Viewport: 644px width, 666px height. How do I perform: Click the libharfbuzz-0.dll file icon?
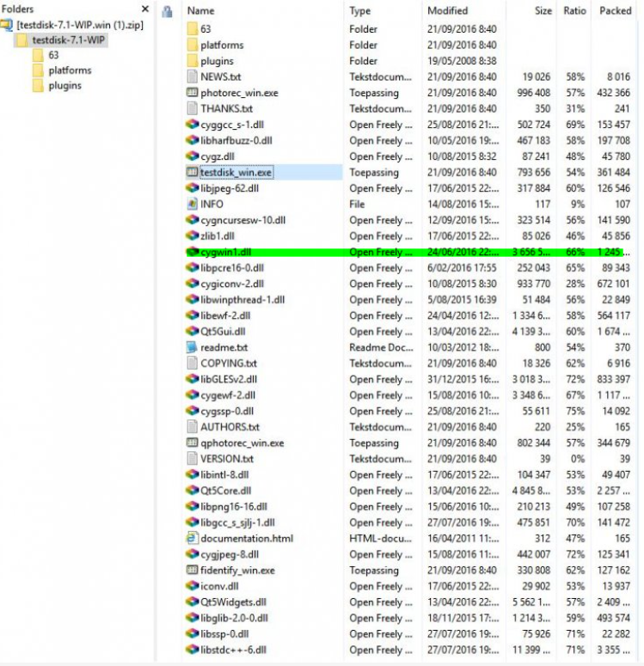[x=192, y=141]
